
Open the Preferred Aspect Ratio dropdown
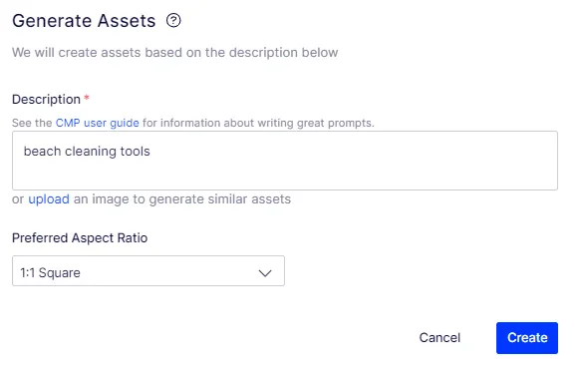(148, 271)
